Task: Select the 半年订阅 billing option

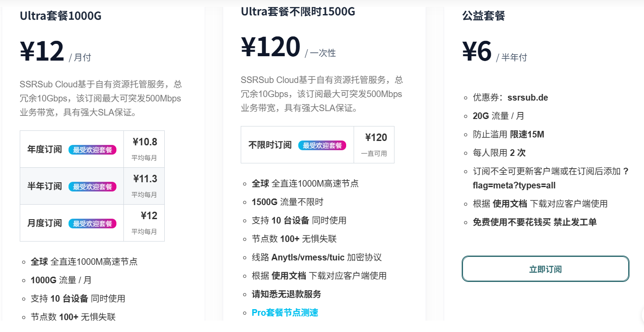Action: (45, 186)
